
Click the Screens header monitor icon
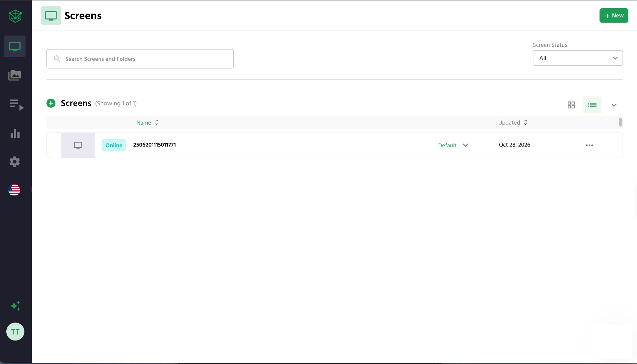coord(51,16)
